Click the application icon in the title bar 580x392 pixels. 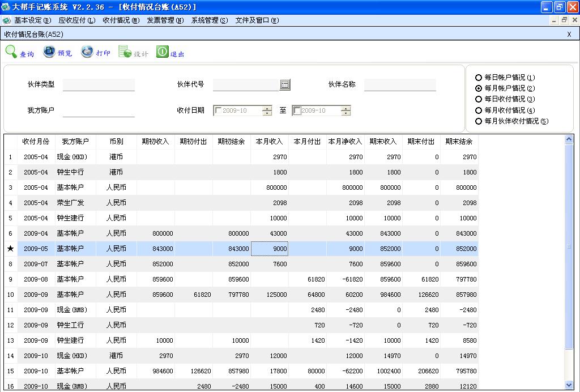[x=6, y=7]
